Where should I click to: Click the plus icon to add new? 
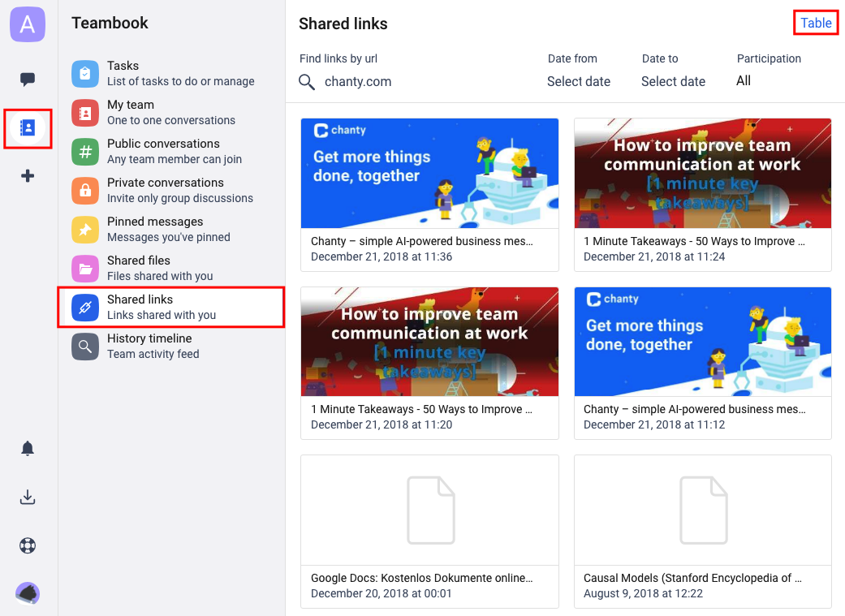[x=28, y=175]
